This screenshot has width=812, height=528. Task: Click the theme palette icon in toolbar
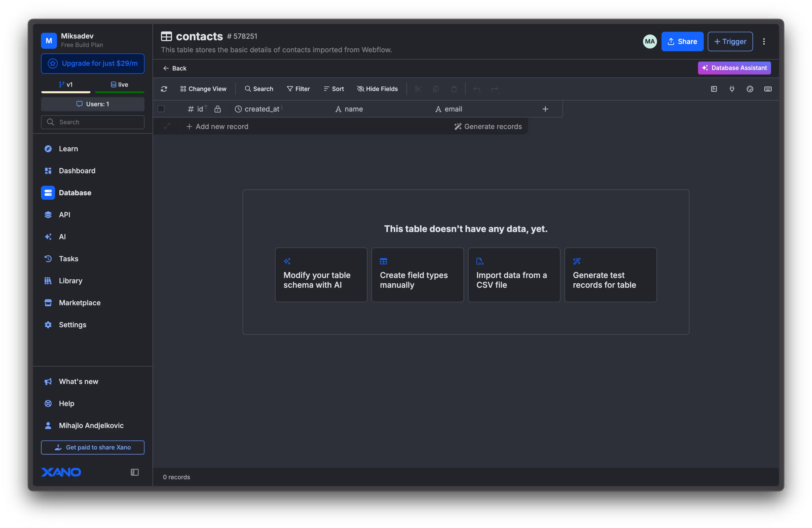(749, 89)
